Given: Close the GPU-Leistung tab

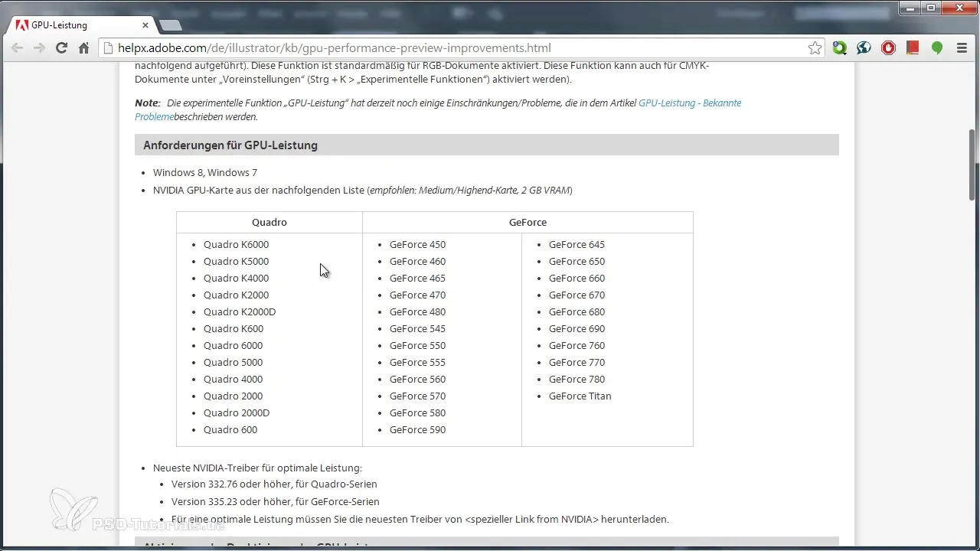Looking at the screenshot, I should point(145,25).
